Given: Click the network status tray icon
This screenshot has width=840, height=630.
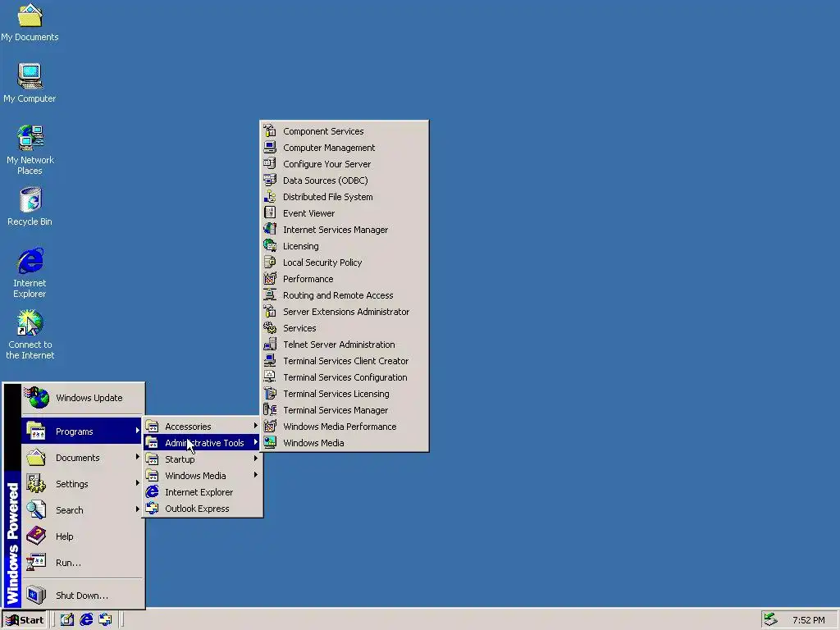Looking at the screenshot, I should tap(771, 619).
